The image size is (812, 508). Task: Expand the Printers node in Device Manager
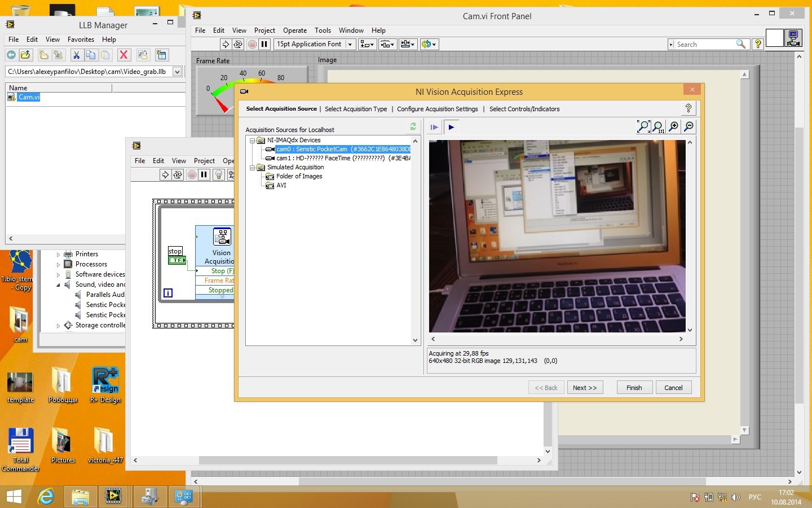58,255
